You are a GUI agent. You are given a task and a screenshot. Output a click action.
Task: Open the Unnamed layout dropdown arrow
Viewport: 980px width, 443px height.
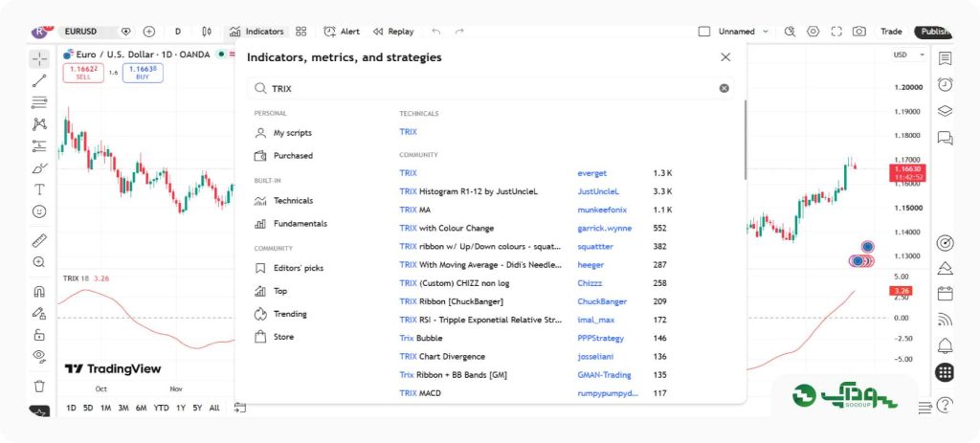click(767, 32)
